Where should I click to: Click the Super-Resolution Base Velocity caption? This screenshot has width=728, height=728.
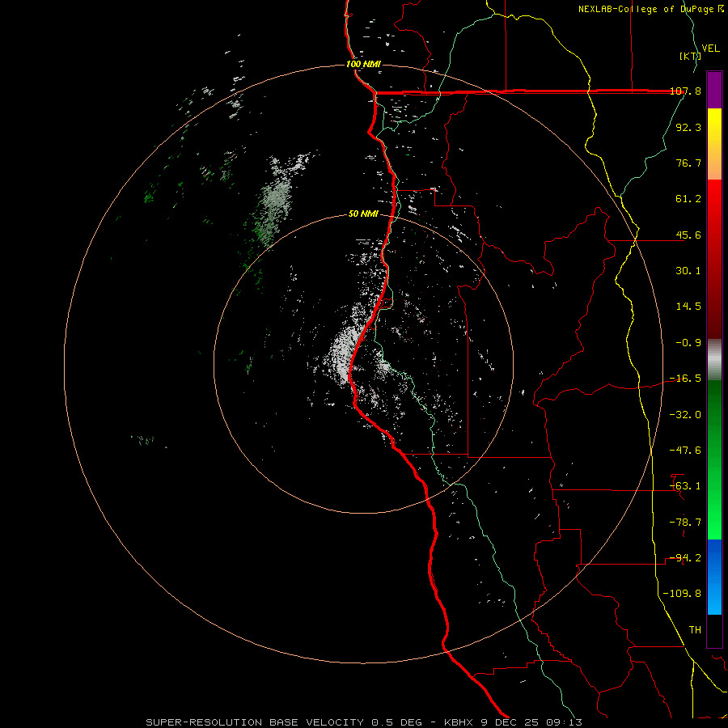[363, 722]
